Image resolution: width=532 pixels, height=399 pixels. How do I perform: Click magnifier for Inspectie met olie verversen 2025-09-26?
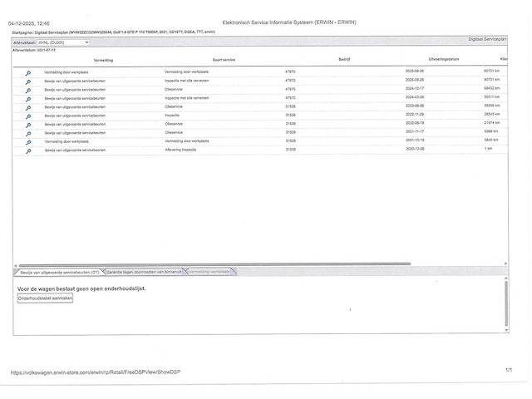click(x=27, y=81)
